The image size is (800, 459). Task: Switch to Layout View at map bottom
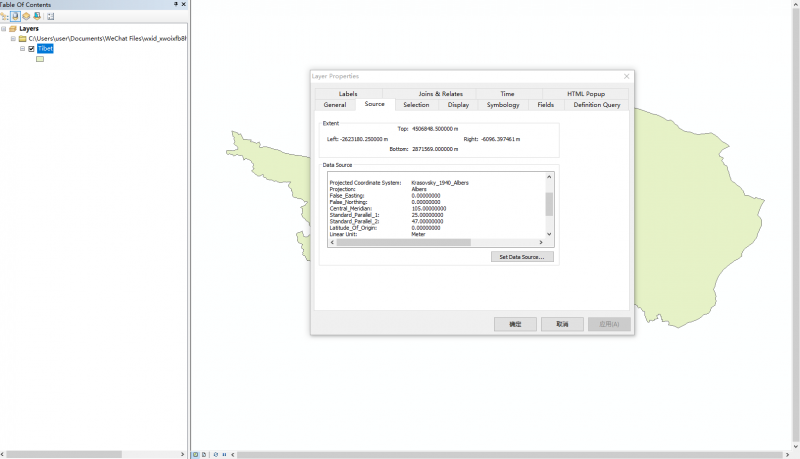click(204, 454)
